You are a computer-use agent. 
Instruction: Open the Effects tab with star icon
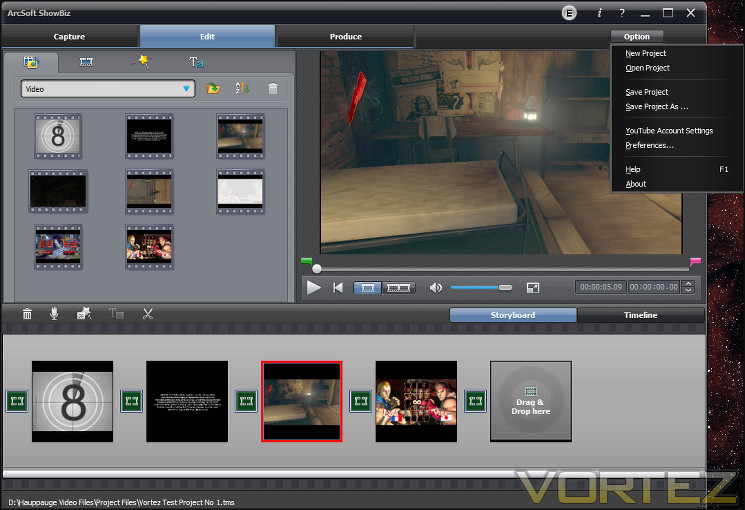click(x=141, y=61)
